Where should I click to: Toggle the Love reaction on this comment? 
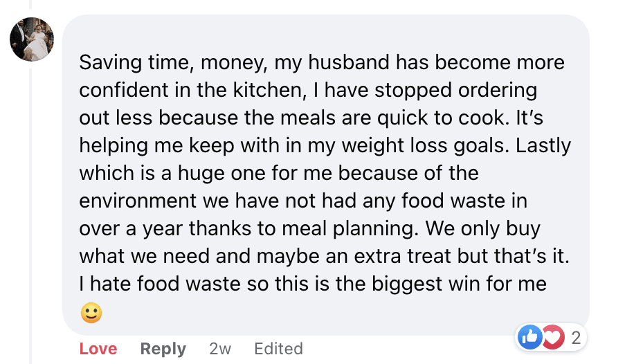98,349
